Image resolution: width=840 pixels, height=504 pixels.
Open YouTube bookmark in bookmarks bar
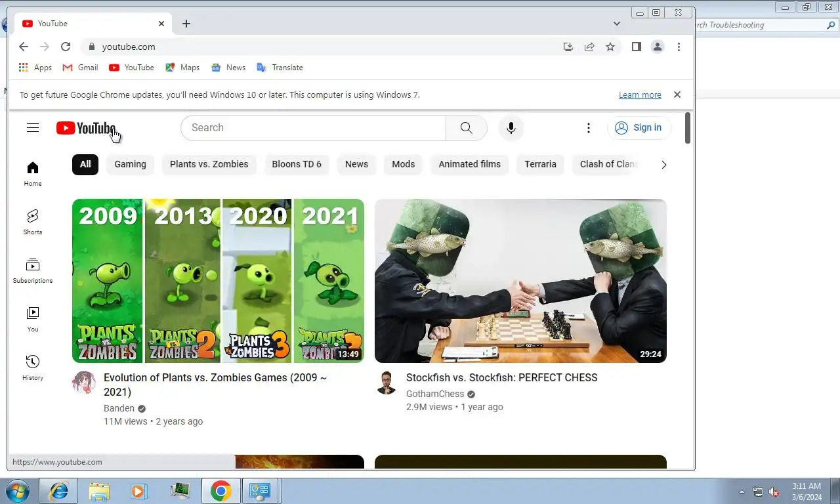tap(131, 68)
